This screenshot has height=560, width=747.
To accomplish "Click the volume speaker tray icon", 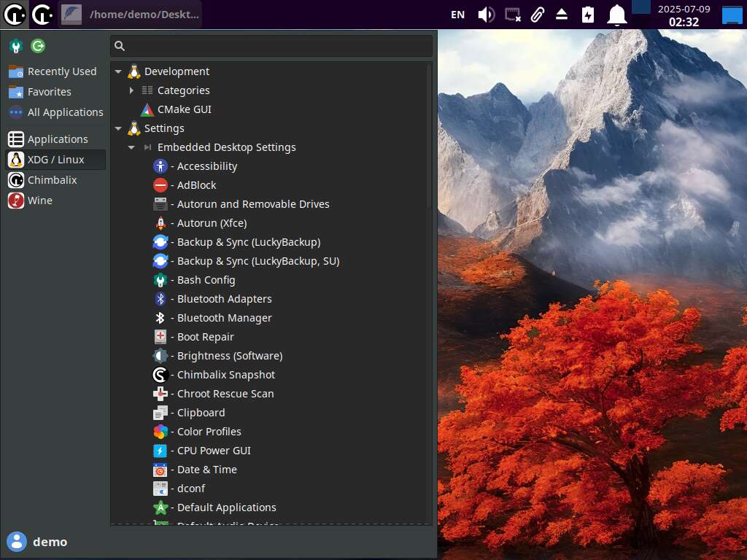I will tap(486, 15).
